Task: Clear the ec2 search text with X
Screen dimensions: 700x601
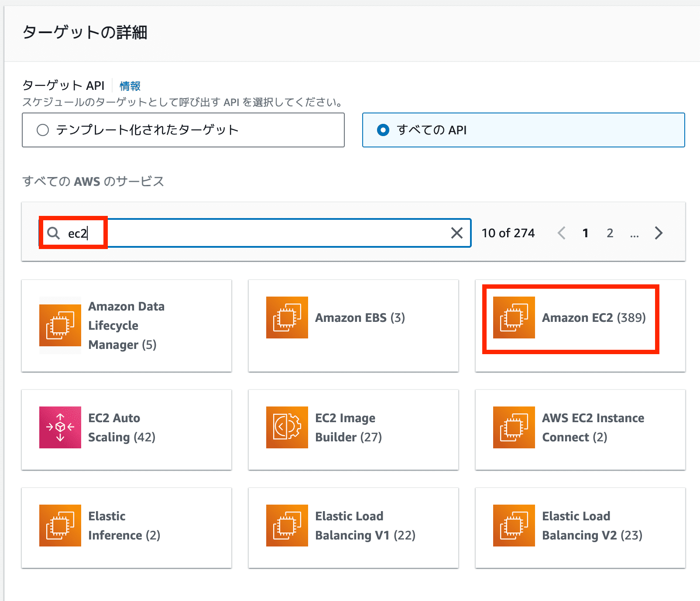Action: (457, 233)
